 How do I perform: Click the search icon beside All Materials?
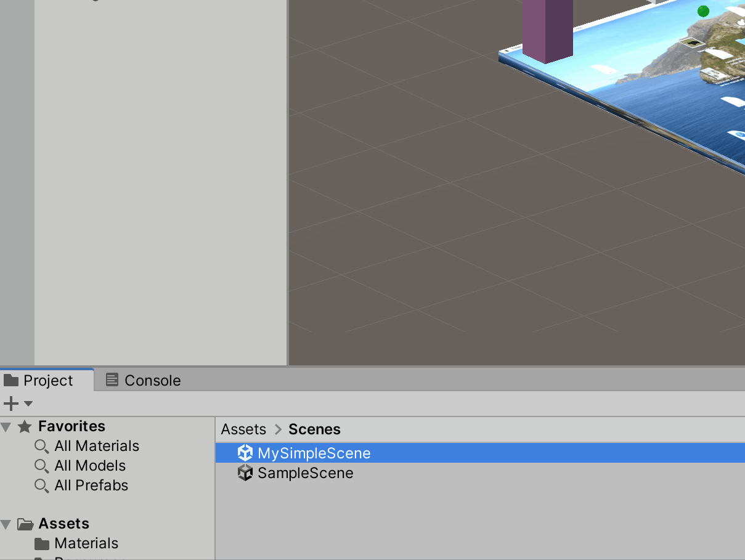point(41,447)
